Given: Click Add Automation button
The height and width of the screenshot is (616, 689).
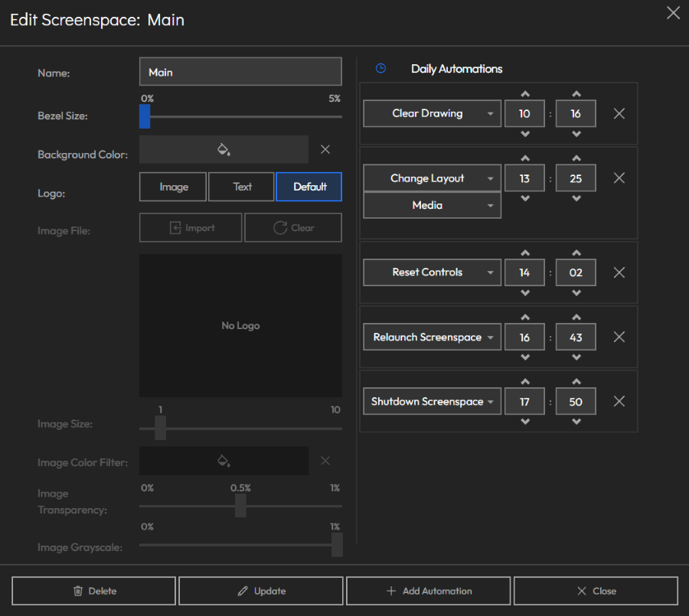Looking at the screenshot, I should click(429, 591).
